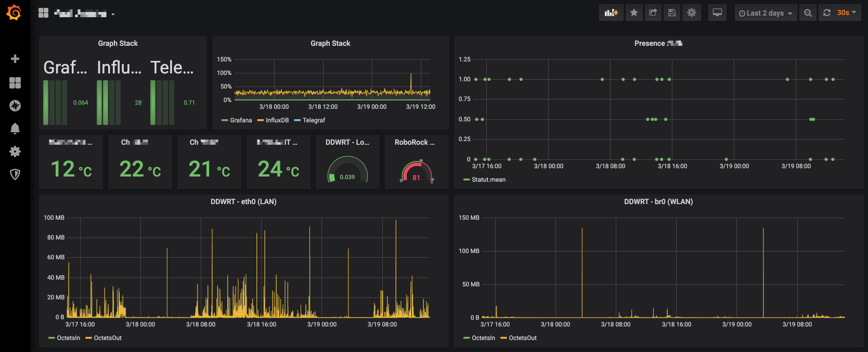This screenshot has width=868, height=352.
Task: Click the dashboard grid icon beside the title
Action: (43, 13)
